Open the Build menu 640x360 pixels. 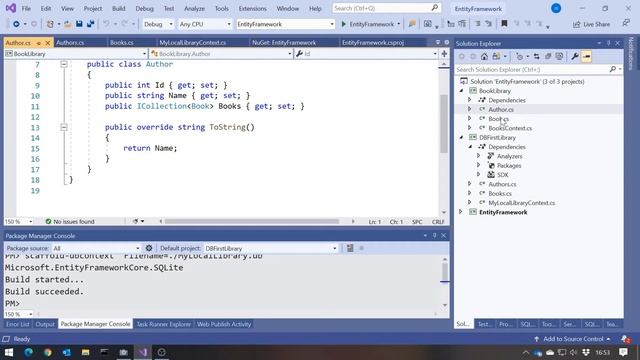pos(118,8)
